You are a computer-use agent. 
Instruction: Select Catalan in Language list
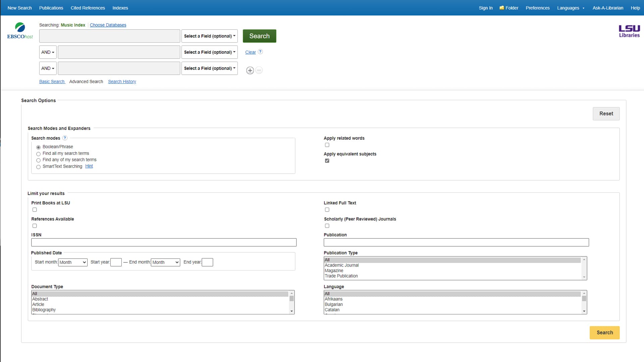point(452,310)
